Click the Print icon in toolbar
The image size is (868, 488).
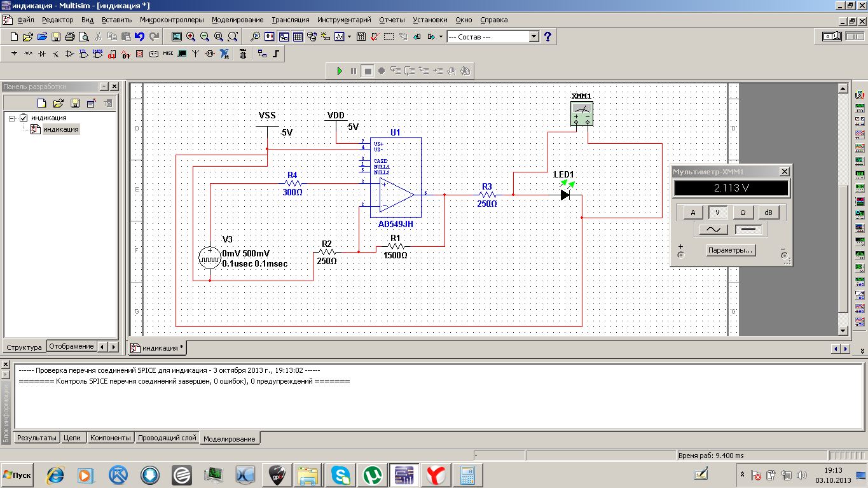click(x=70, y=37)
